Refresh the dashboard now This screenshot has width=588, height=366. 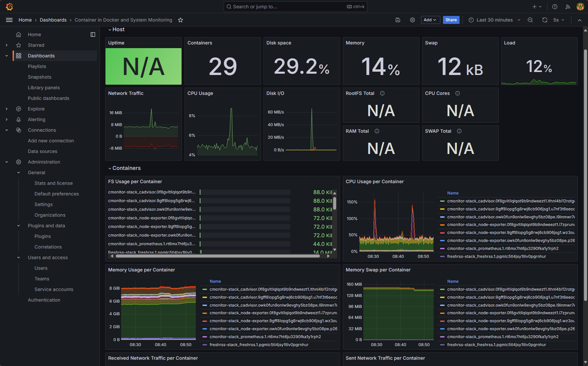tap(545, 20)
